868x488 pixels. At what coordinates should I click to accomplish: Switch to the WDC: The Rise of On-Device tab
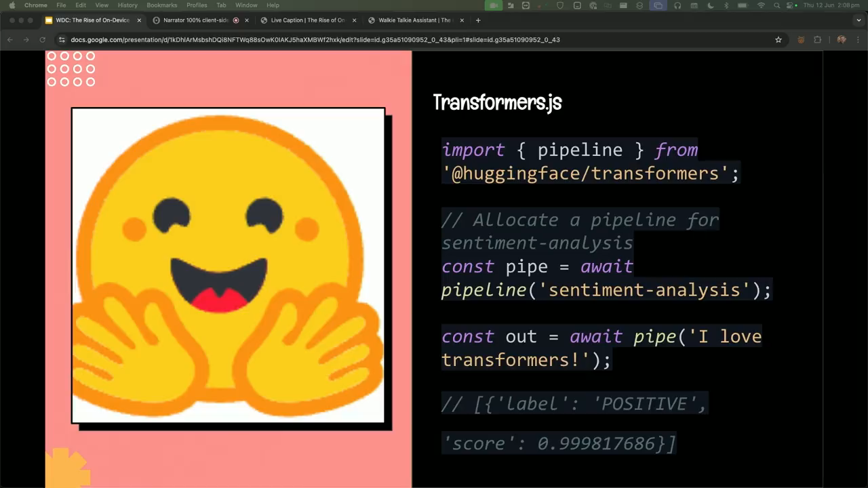pyautogui.click(x=93, y=20)
